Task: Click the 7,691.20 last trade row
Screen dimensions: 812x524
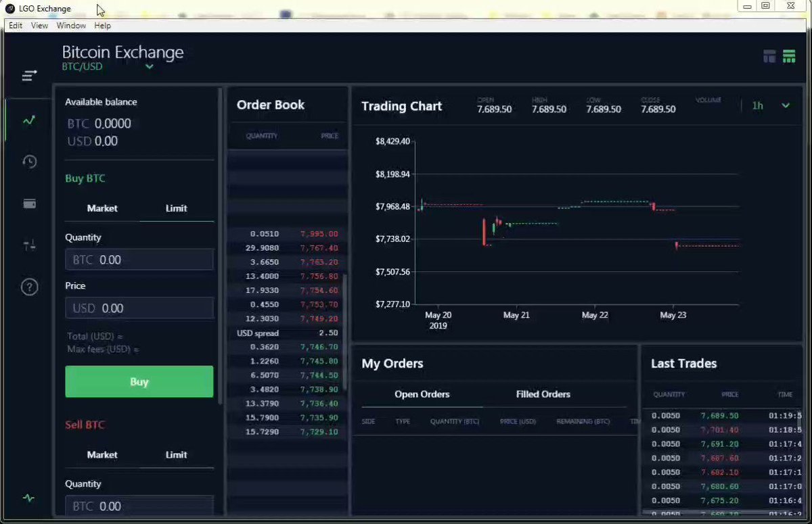Action: 722,444
